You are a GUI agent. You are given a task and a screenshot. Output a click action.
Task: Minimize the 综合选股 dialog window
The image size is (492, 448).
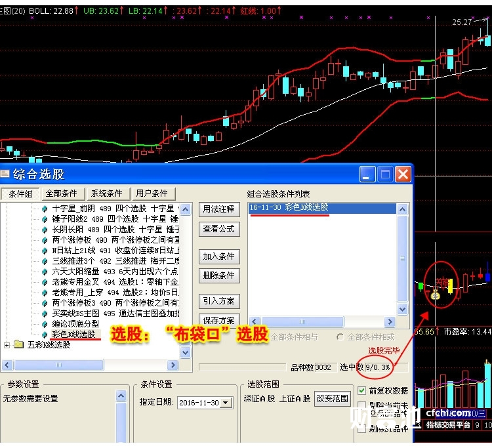pos(367,174)
